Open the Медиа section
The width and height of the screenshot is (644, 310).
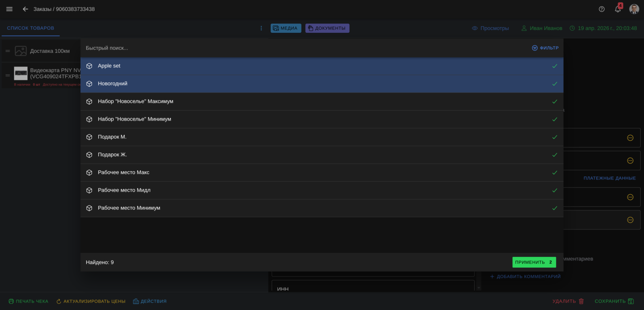286,28
